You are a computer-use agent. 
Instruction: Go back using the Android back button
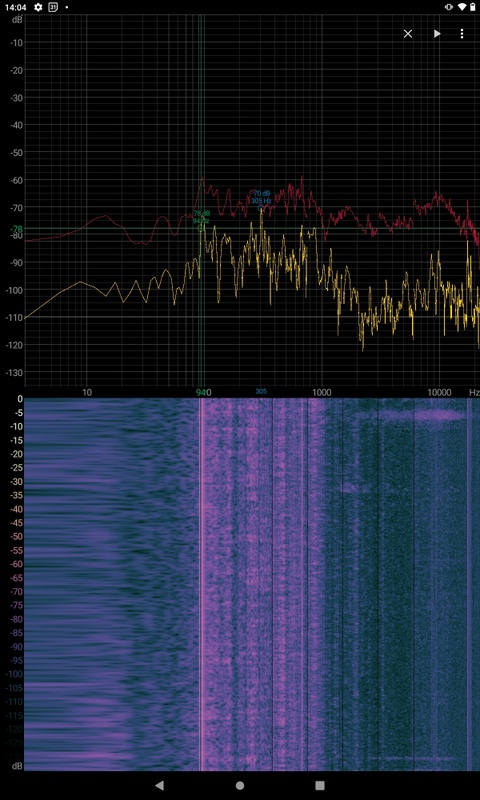pos(159,785)
